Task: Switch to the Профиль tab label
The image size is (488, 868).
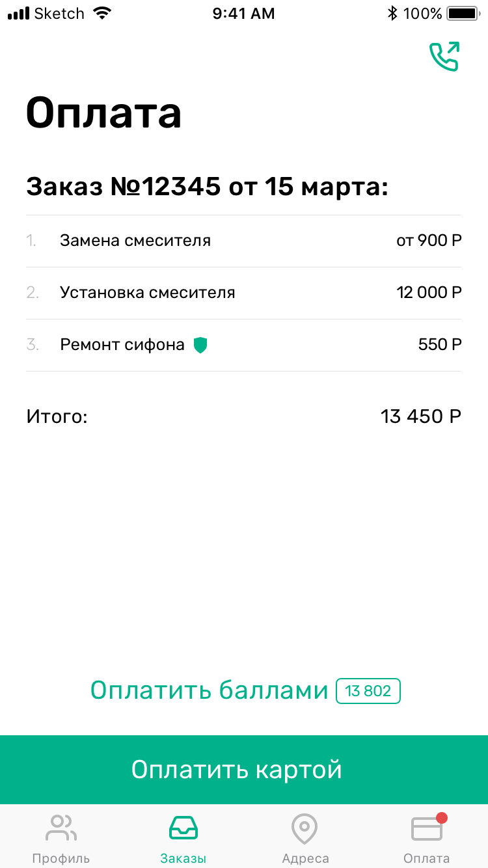Action: coord(61,858)
